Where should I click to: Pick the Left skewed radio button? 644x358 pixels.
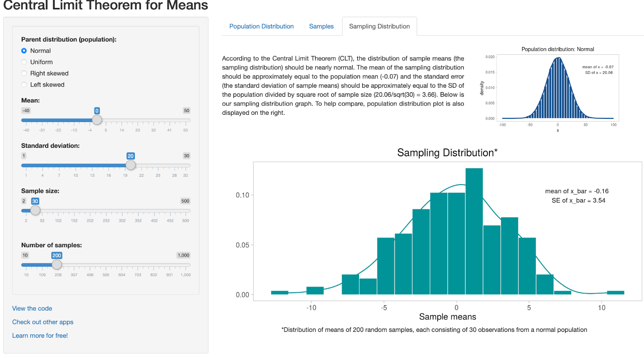(24, 85)
